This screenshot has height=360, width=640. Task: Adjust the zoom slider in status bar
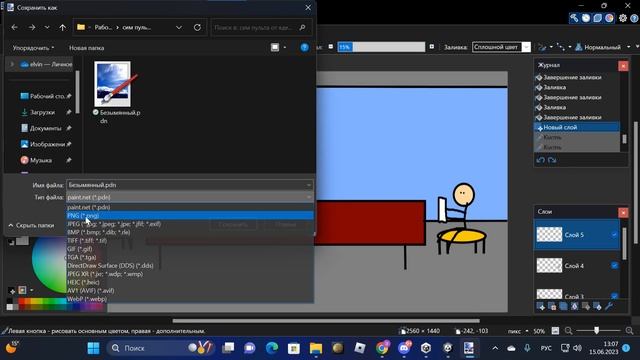tap(597, 331)
